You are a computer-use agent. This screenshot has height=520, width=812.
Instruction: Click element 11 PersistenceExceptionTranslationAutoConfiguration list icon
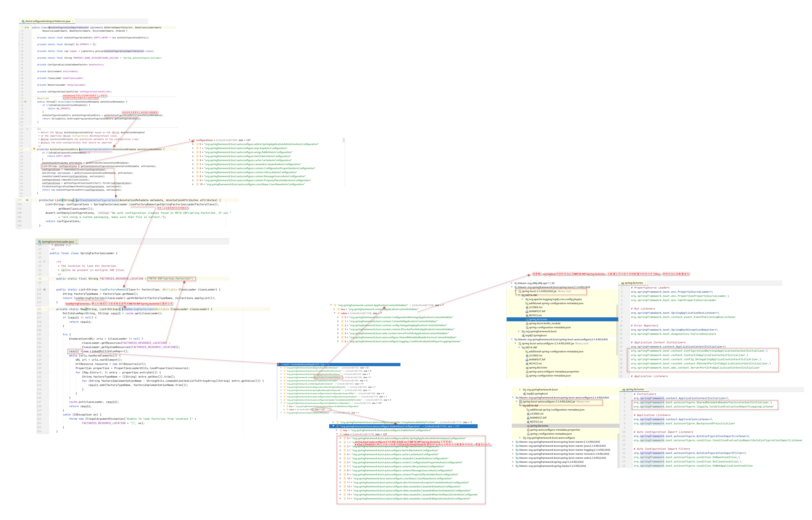pos(344,483)
